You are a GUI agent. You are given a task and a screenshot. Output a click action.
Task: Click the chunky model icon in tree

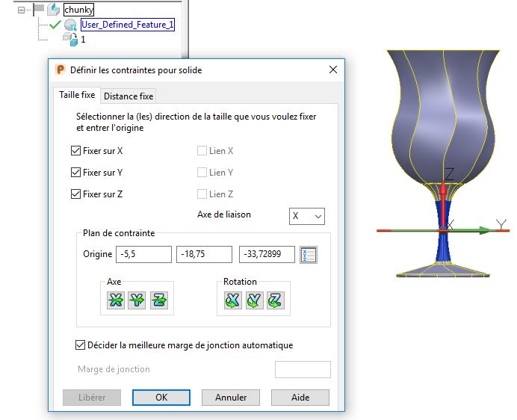coord(53,10)
